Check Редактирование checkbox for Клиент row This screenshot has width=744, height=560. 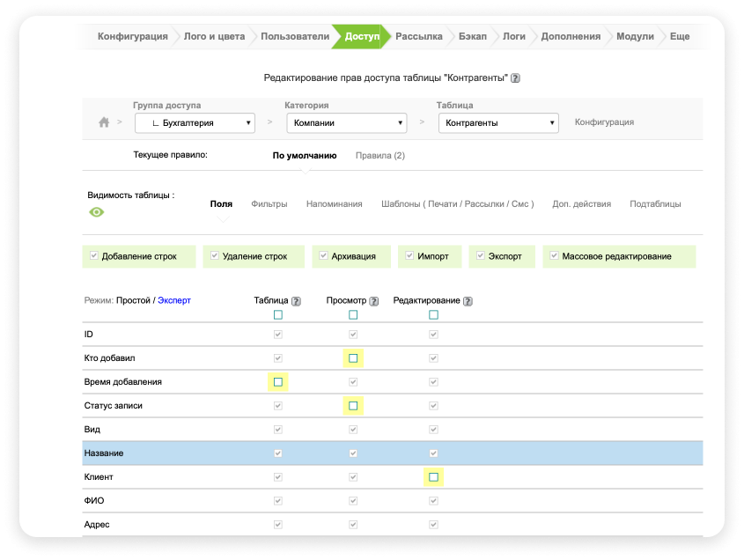coord(433,477)
